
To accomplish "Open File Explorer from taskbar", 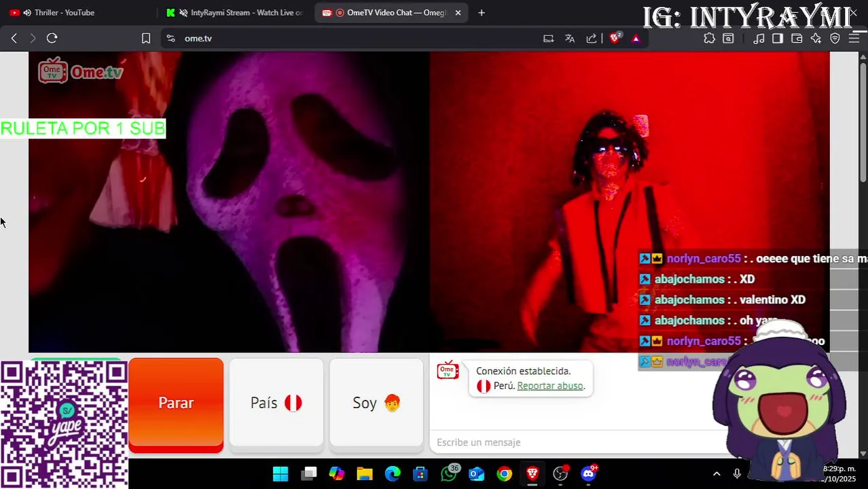I will tap(365, 474).
